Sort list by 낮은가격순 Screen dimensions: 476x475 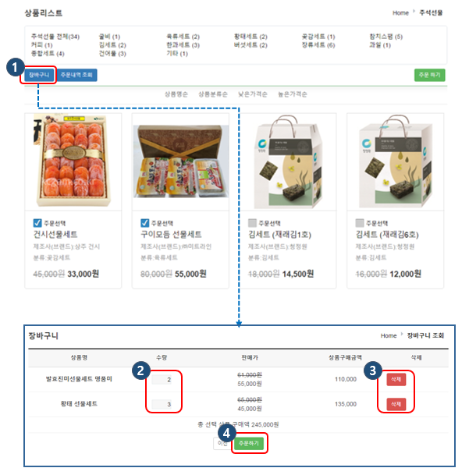253,94
